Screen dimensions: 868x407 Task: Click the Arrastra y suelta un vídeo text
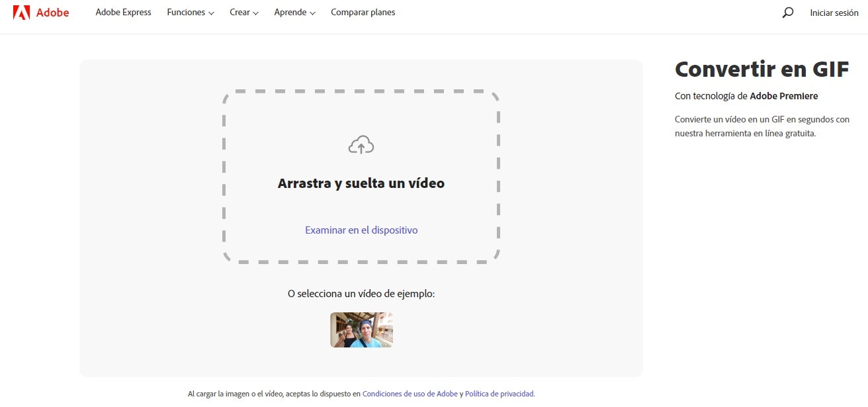click(x=361, y=183)
